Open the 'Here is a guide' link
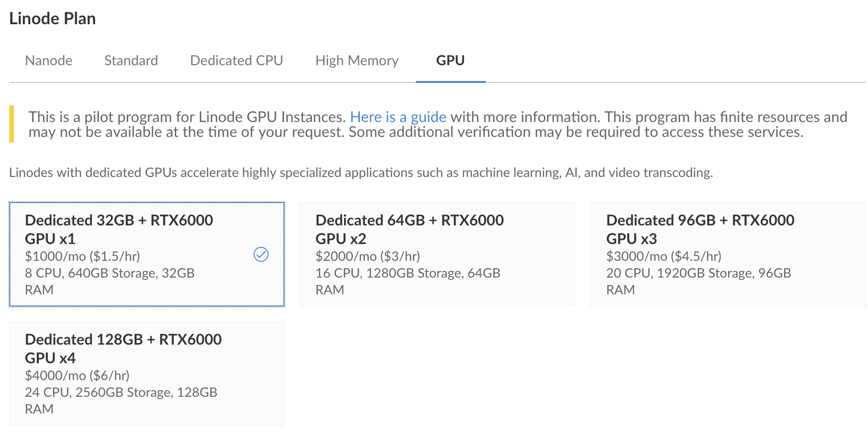Screen dimensions: 868x435 tap(398, 117)
